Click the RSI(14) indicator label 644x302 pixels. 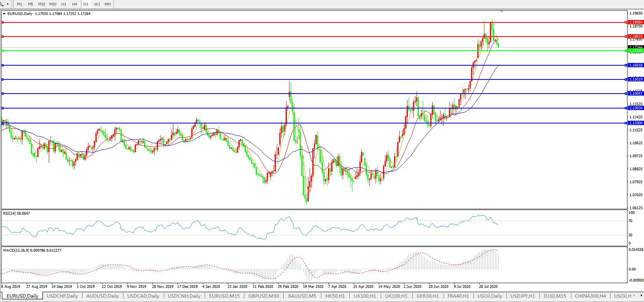pyautogui.click(x=16, y=214)
